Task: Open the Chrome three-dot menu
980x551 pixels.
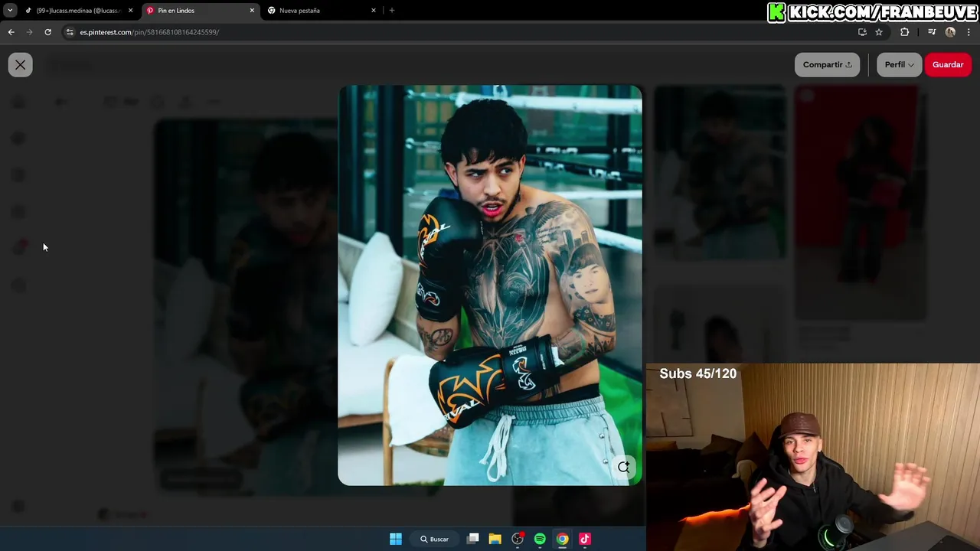Action: [969, 32]
